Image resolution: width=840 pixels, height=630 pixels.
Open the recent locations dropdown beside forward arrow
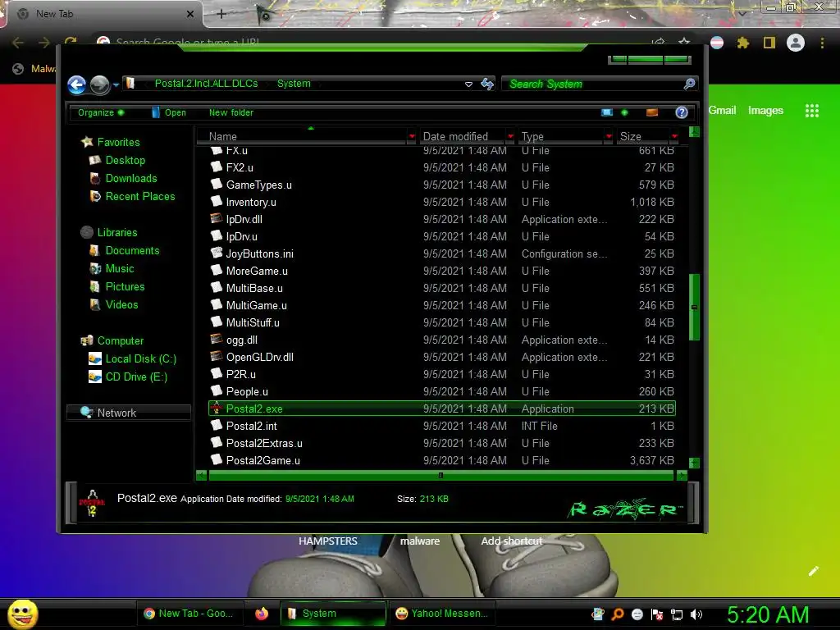tap(116, 84)
